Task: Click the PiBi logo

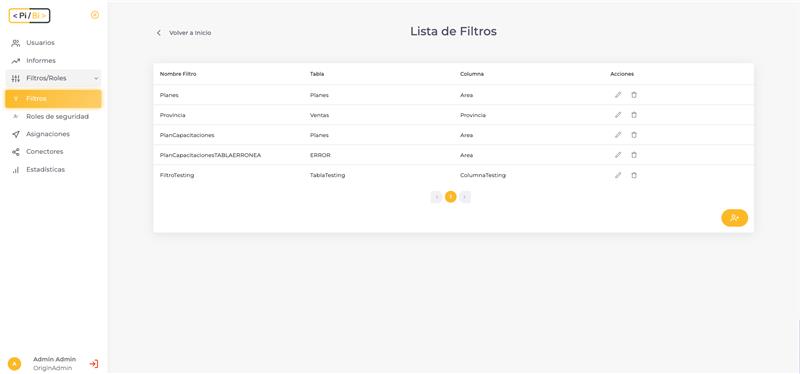Action: click(x=29, y=16)
